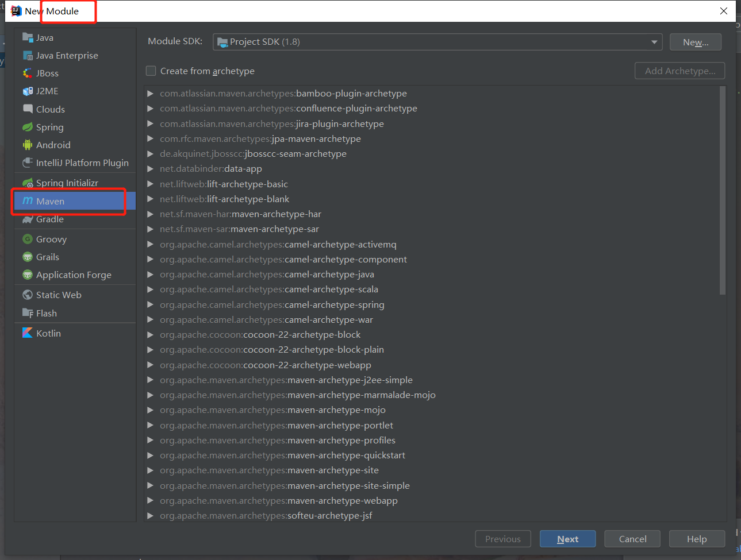Click the Kotlin icon
Screen dimensions: 741x560
pos(28,333)
